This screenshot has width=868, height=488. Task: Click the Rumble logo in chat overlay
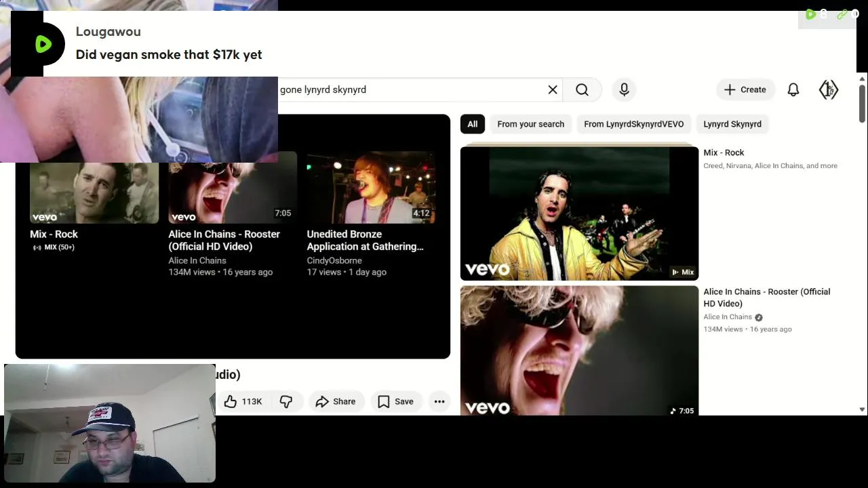pos(43,44)
